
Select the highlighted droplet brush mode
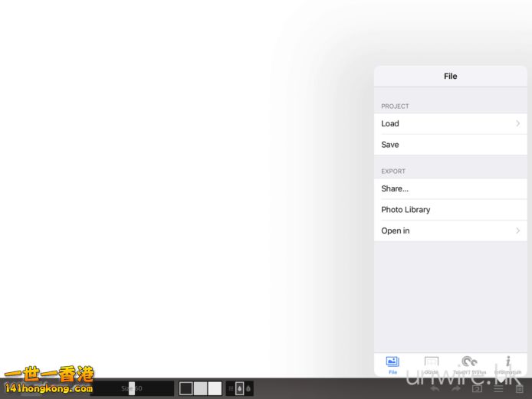(x=240, y=388)
